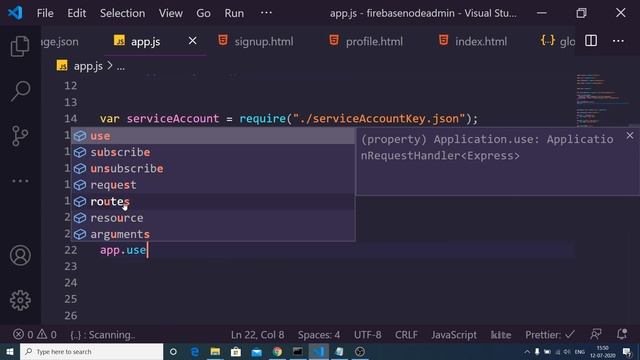Open the Search view in activity bar
640x360 pixels.
(x=20, y=91)
